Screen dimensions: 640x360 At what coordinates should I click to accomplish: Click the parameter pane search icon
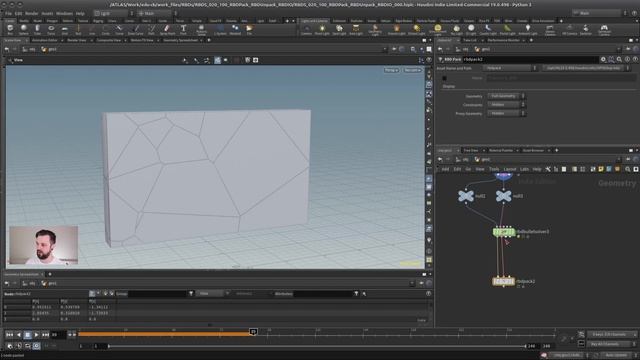619,59
